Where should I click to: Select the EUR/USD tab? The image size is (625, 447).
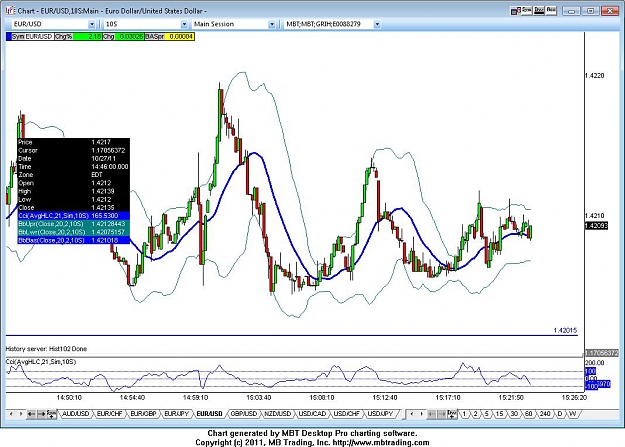coord(209,414)
